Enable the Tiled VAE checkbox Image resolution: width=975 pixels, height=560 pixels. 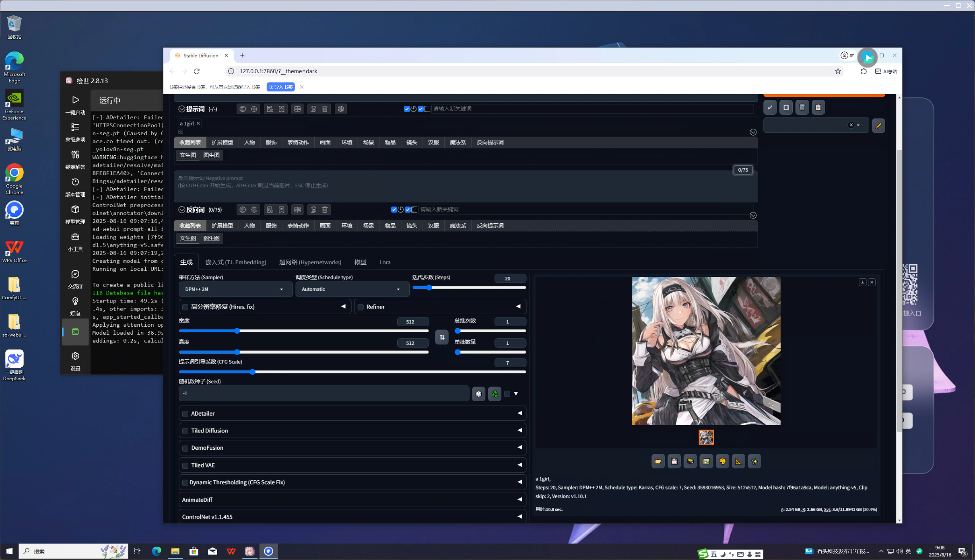pos(186,466)
